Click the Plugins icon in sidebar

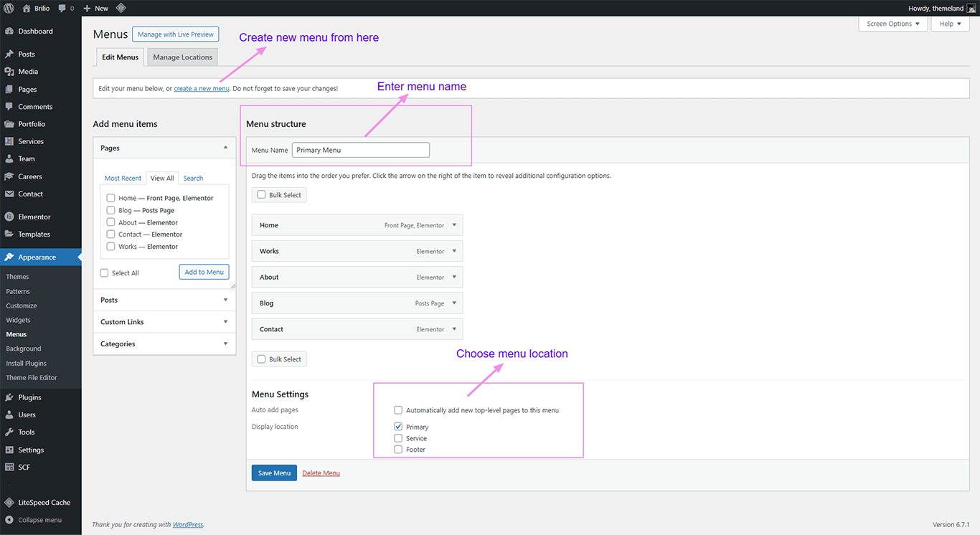click(x=9, y=397)
